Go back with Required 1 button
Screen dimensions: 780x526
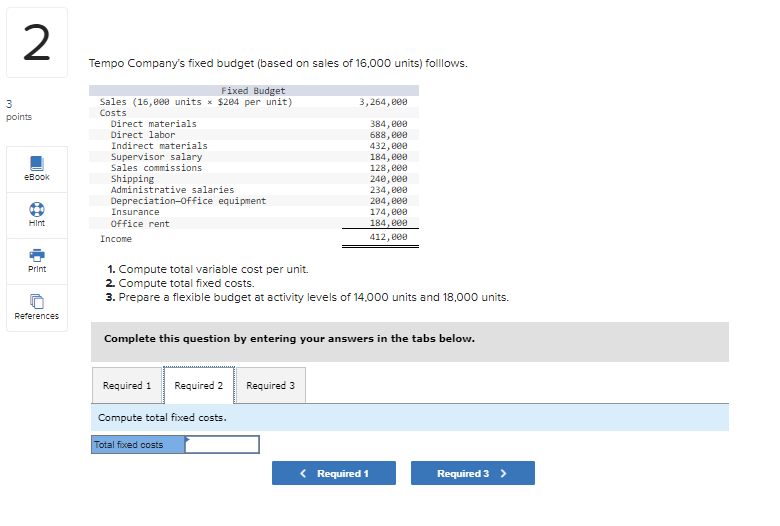click(x=334, y=473)
